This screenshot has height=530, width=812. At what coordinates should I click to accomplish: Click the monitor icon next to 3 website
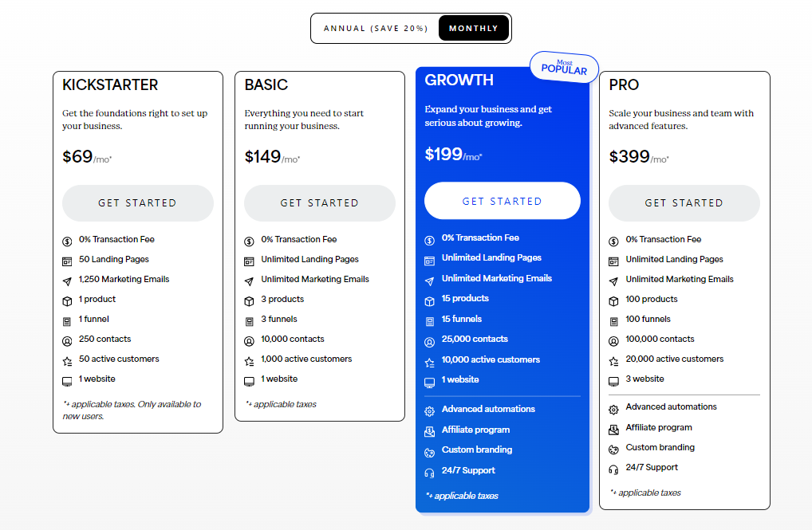coord(613,382)
